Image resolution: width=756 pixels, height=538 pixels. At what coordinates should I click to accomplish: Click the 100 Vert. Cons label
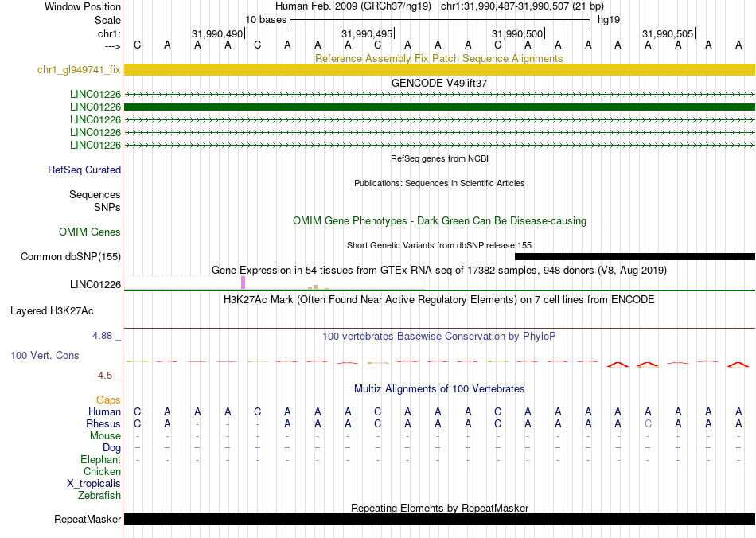(45, 355)
